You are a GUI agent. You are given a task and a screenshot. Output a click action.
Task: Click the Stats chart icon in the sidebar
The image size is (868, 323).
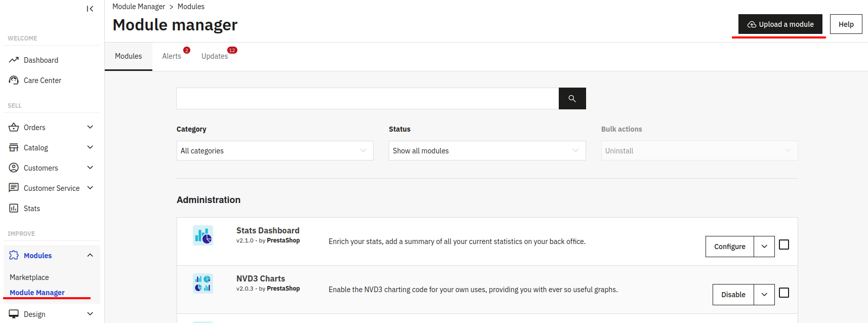pos(14,209)
